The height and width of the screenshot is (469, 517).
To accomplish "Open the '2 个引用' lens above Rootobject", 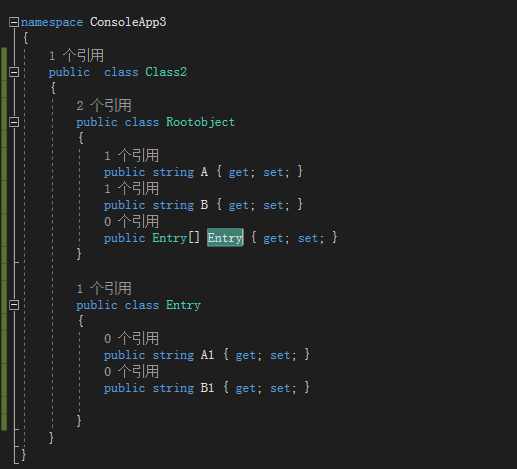I will [x=104, y=105].
